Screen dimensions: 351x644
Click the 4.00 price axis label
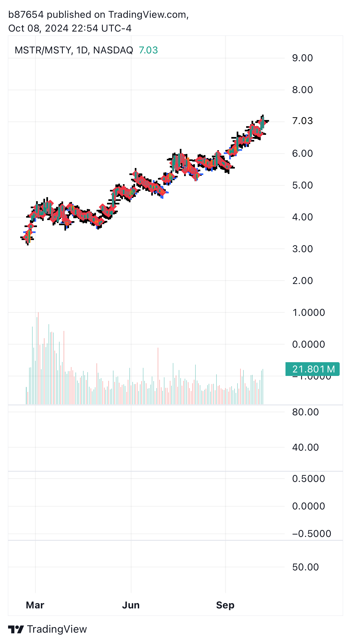pyautogui.click(x=302, y=217)
